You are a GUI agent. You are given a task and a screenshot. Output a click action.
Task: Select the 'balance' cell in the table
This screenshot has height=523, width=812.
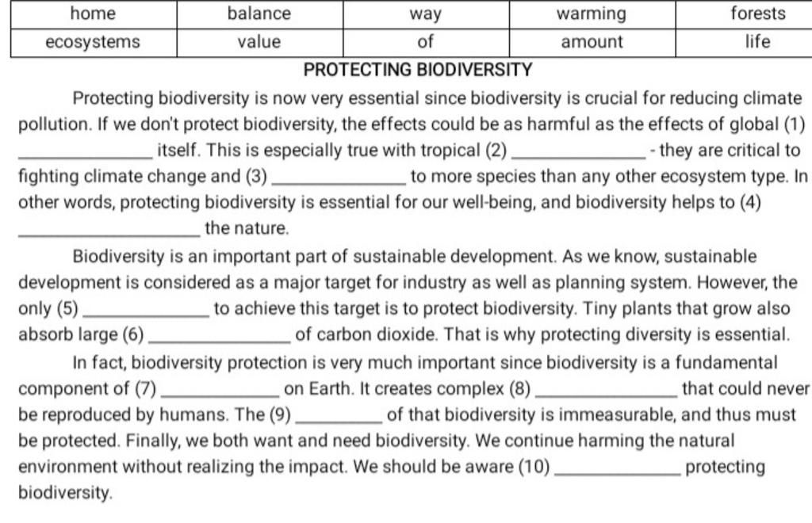point(259,14)
